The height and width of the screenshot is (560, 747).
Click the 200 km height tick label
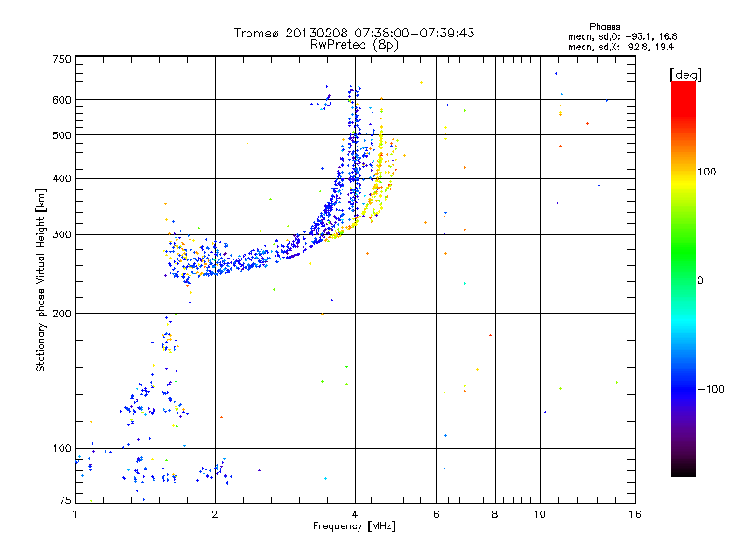point(63,314)
